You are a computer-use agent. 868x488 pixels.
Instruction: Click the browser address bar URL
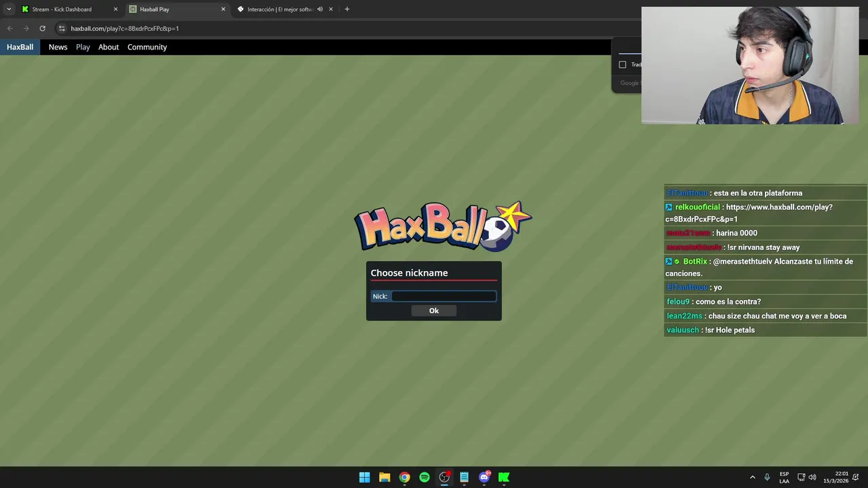tap(125, 28)
